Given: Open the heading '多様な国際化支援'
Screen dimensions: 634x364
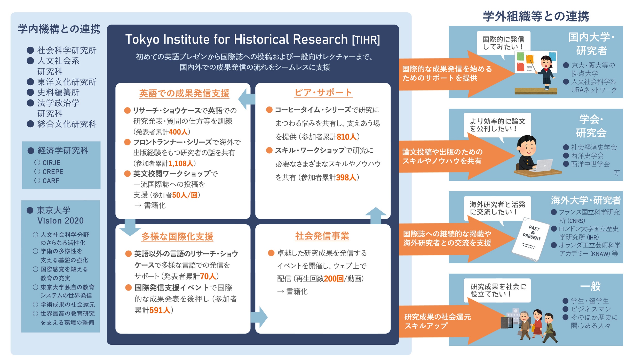Looking at the screenshot, I should 177,236.
